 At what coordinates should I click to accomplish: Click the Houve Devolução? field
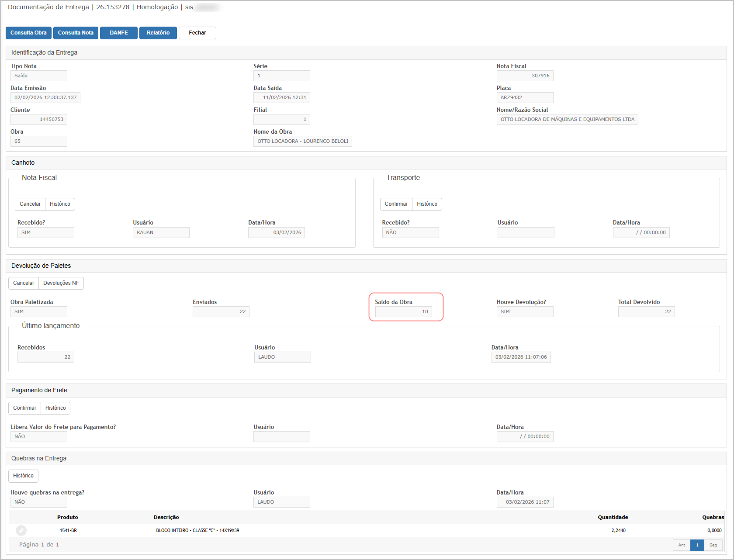click(525, 311)
